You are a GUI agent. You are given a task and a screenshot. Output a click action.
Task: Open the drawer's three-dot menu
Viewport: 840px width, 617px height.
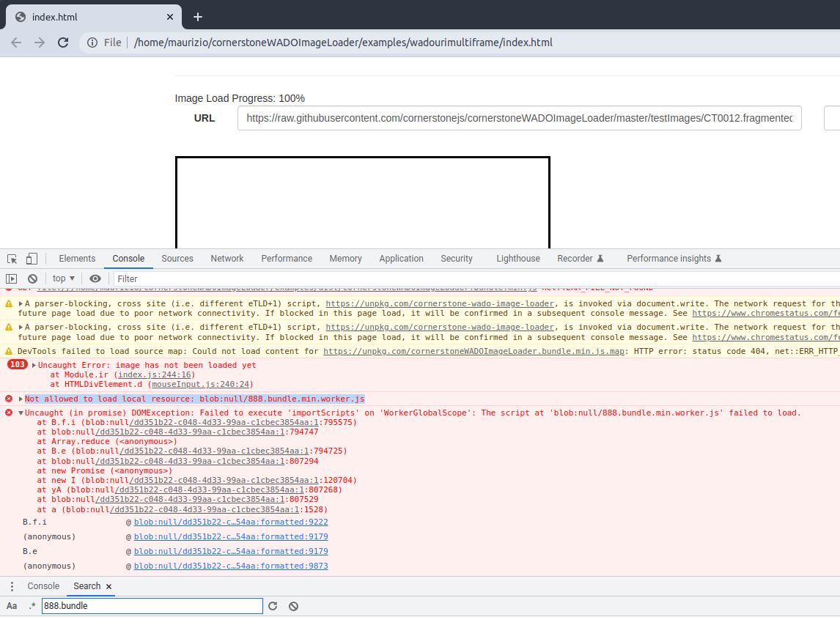11,586
